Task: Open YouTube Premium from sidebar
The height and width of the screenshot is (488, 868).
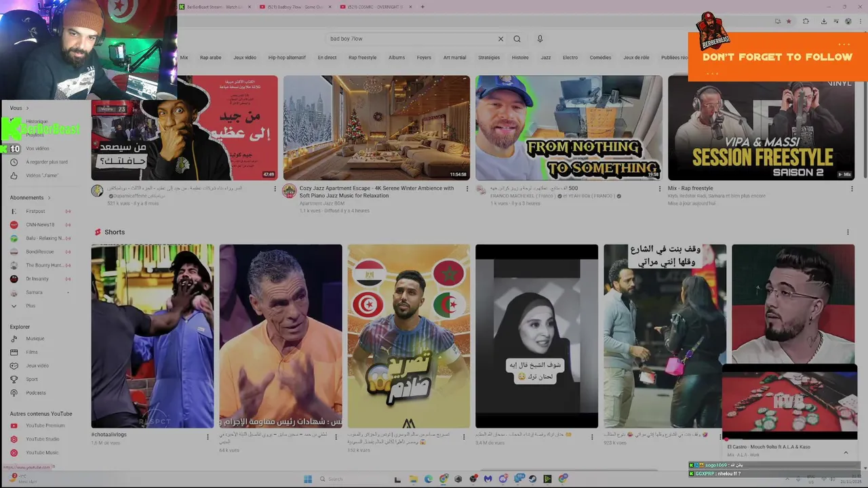Action: (45, 426)
